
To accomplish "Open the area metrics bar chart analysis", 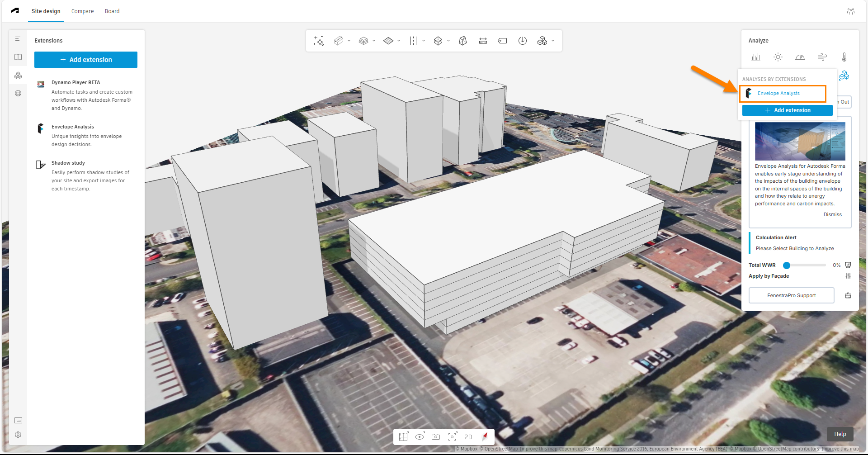I will (756, 57).
